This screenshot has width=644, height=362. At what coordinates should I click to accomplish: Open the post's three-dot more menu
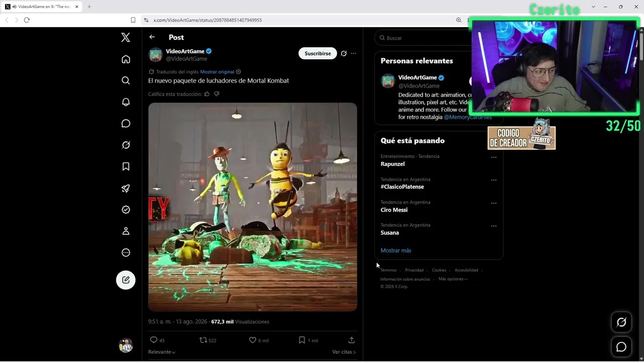tap(354, 53)
